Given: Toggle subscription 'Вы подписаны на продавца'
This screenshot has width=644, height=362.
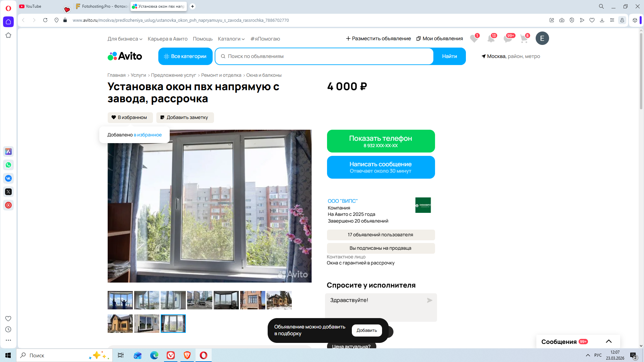Looking at the screenshot, I should click(380, 248).
